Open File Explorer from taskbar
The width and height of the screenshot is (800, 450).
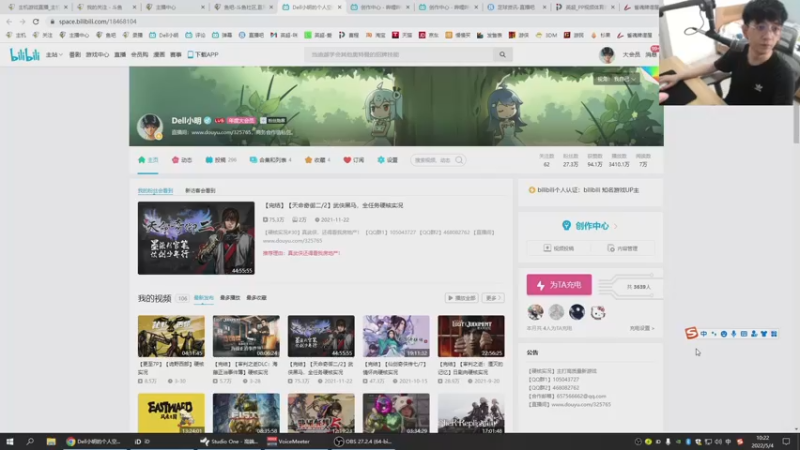coord(51,442)
